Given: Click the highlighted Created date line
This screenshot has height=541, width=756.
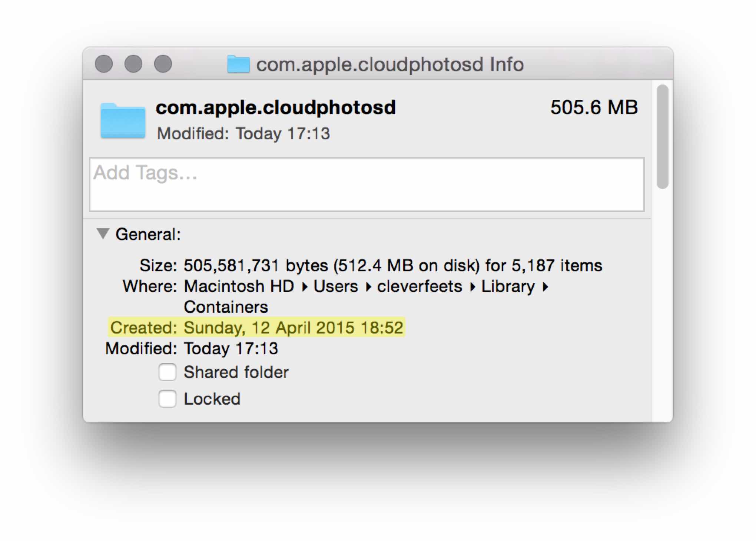Looking at the screenshot, I should [256, 328].
